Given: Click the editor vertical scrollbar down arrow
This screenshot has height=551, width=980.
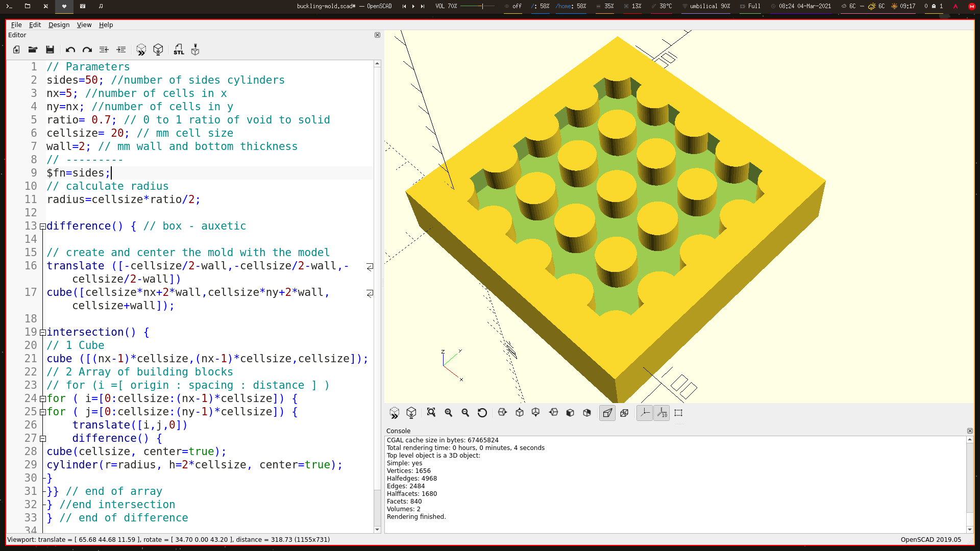Looking at the screenshot, I should coord(377,530).
